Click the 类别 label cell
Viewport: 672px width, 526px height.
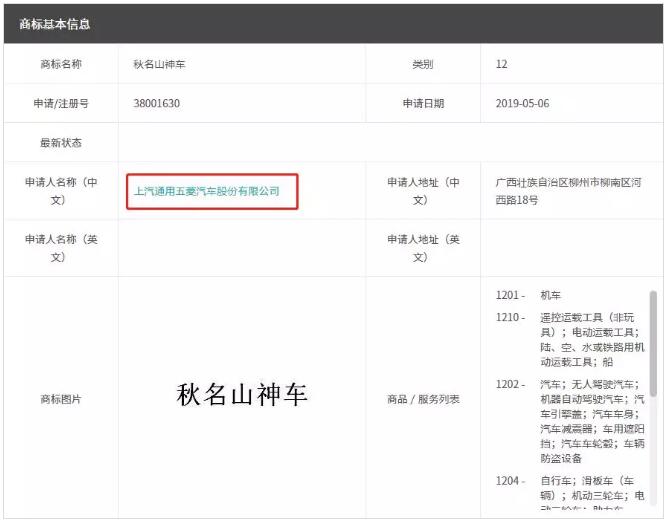click(x=423, y=64)
